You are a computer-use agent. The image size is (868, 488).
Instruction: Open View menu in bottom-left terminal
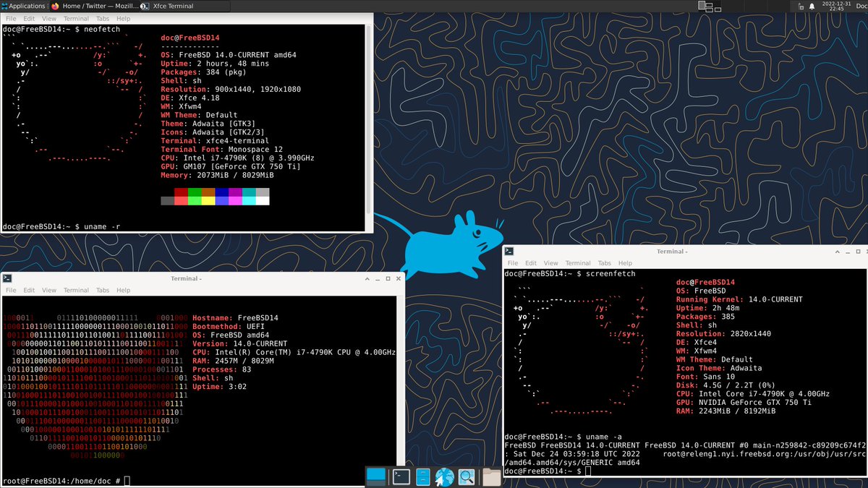[x=49, y=290]
